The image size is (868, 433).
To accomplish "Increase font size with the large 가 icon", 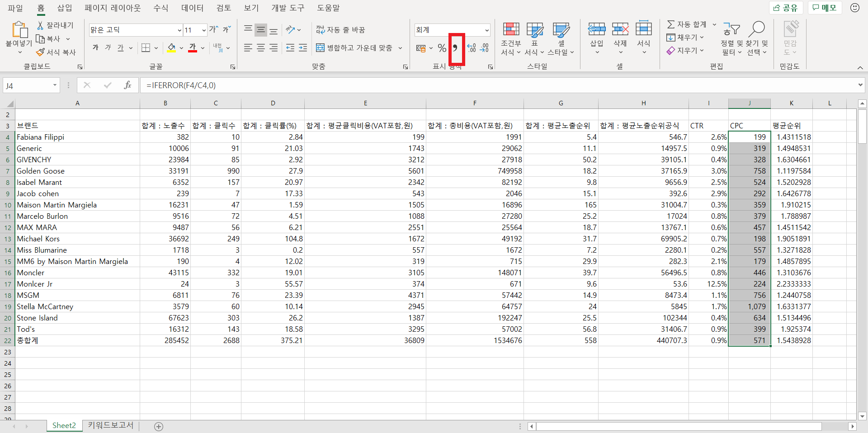I will [213, 29].
